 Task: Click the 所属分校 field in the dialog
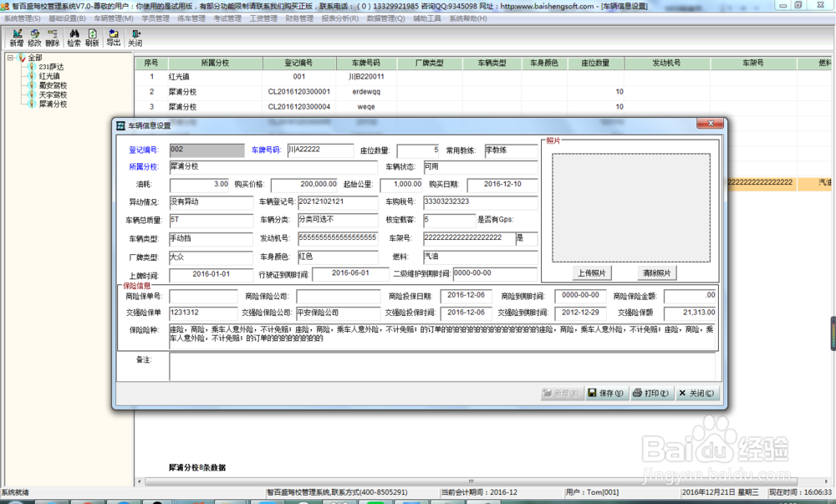(273, 167)
